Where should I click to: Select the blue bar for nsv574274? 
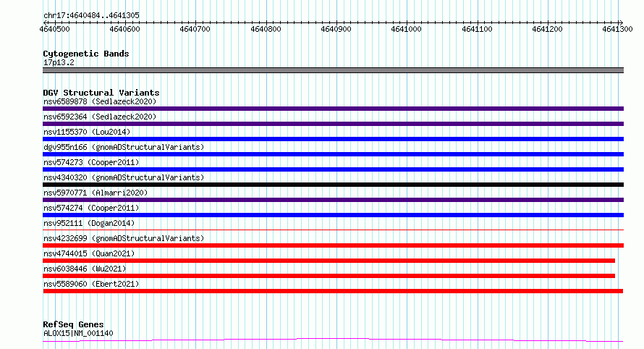(333, 215)
